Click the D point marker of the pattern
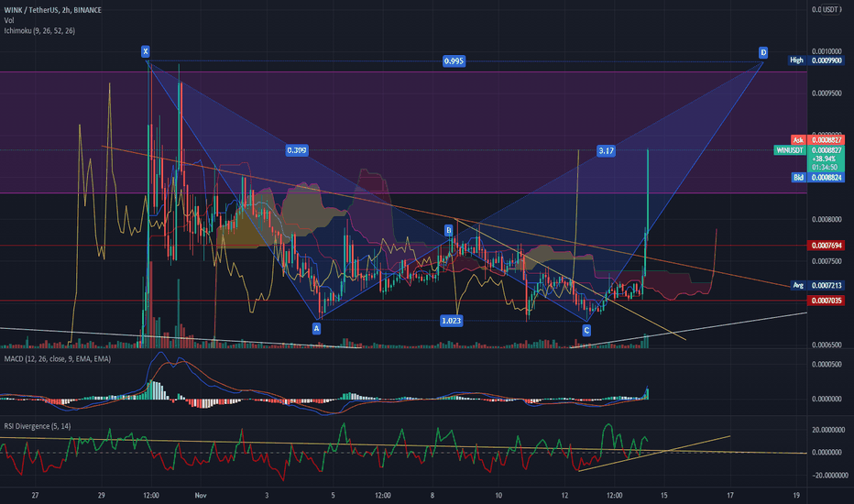This screenshot has height=504, width=854. coord(763,52)
